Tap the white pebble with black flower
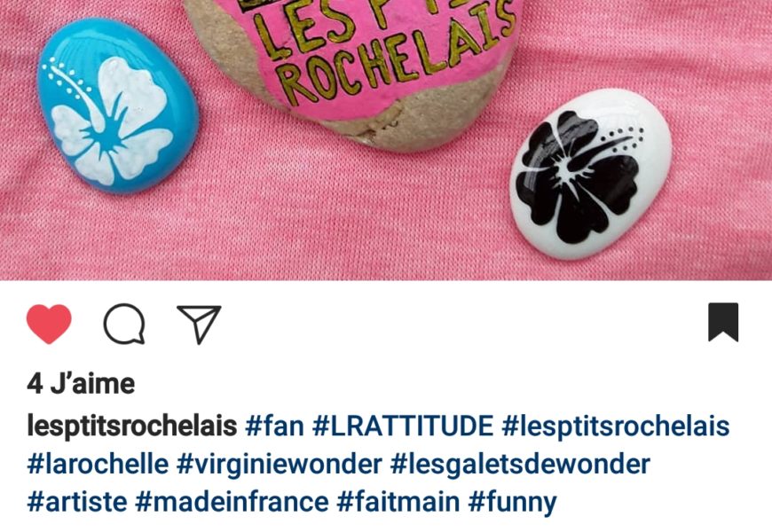The height and width of the screenshot is (532, 772). pyautogui.click(x=590, y=173)
